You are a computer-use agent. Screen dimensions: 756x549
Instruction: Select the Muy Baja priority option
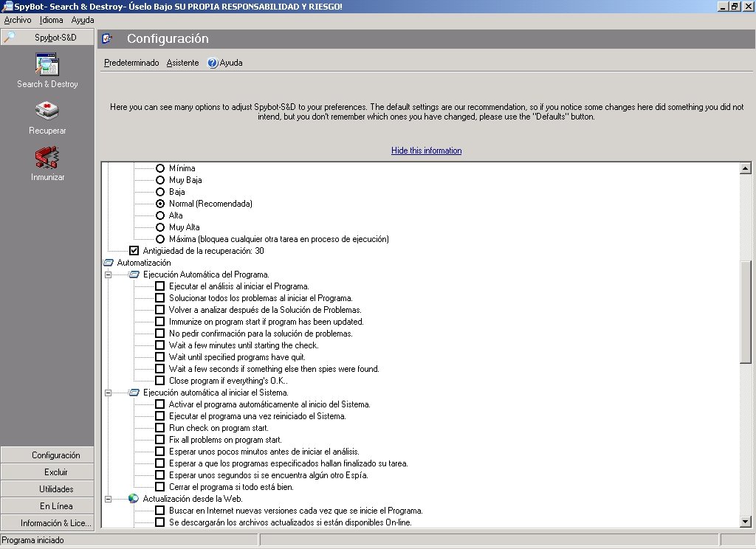pyautogui.click(x=160, y=180)
